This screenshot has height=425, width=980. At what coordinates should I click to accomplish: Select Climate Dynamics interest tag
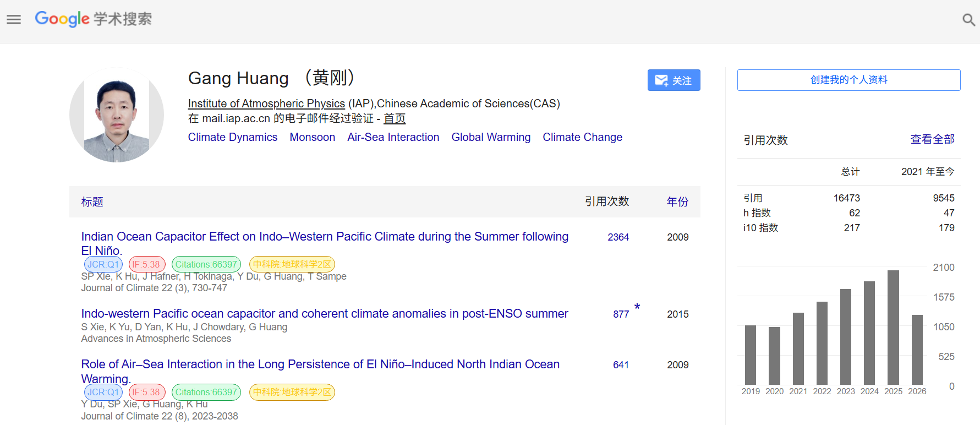(233, 137)
